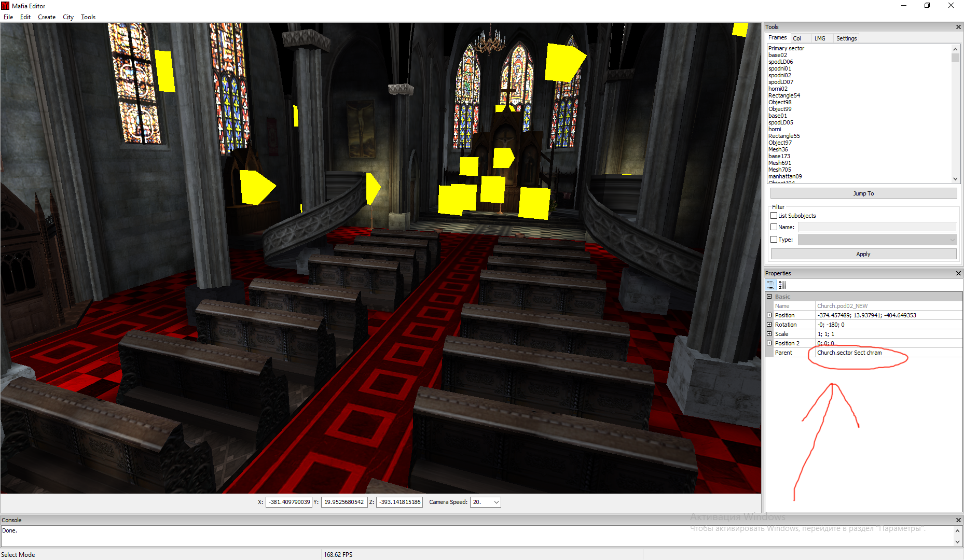
Task: Click the X coordinate field
Action: coord(289,502)
